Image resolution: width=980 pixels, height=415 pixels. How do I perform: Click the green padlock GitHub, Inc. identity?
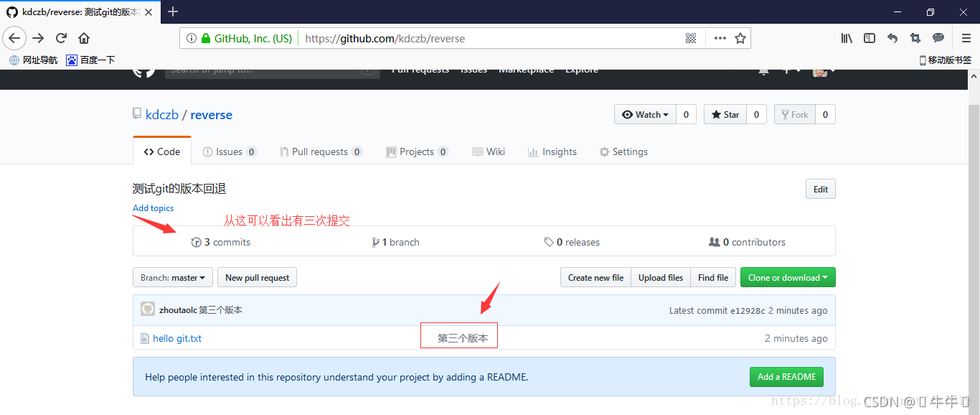[247, 39]
